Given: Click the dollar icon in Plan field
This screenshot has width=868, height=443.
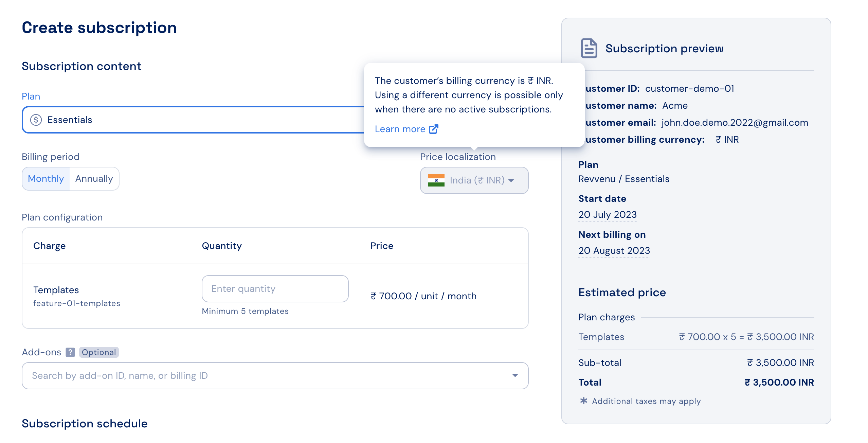Looking at the screenshot, I should (x=36, y=120).
